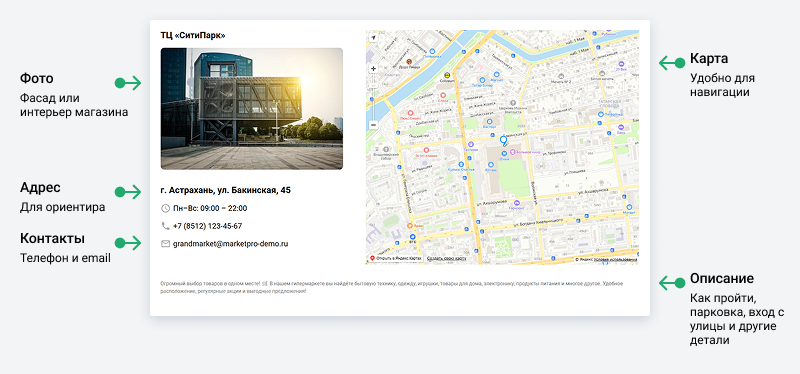
Task: Click the Пятёрочка store marker near the river
Action: coord(432,51)
